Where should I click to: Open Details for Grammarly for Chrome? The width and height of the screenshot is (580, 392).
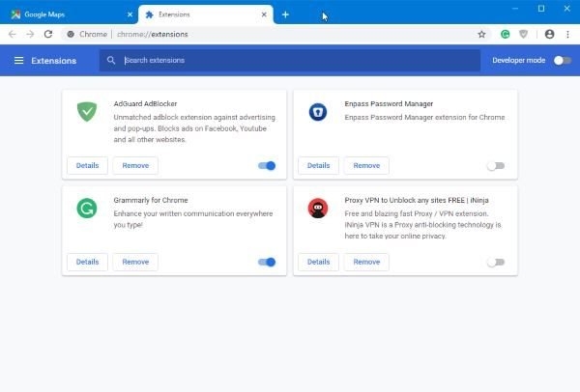(x=87, y=262)
